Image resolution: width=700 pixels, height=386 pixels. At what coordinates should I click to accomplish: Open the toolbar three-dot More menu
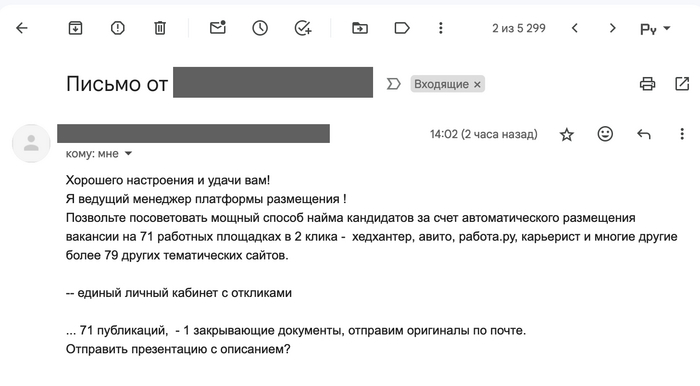coord(441,28)
